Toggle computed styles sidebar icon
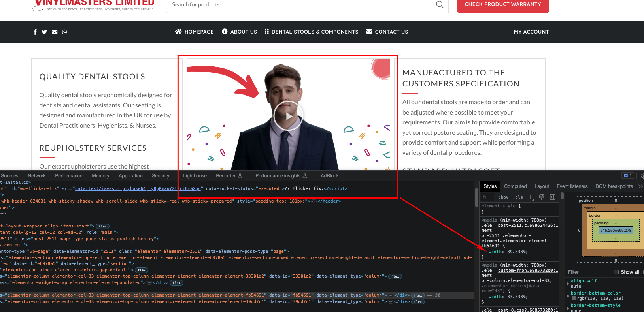Screen dimensions: 644x312 click(553, 197)
